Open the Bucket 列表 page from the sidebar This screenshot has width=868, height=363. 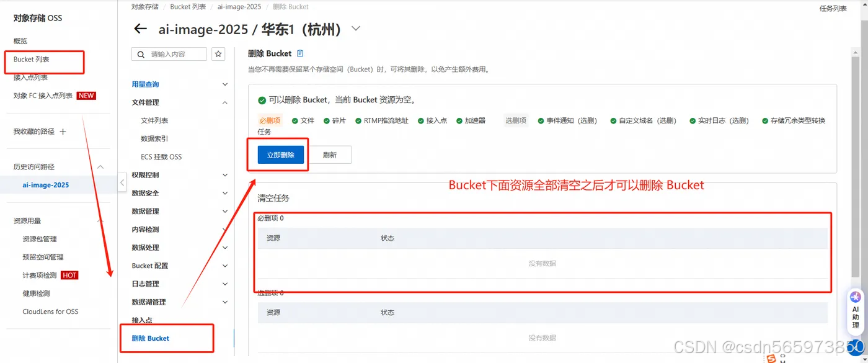coord(32,59)
